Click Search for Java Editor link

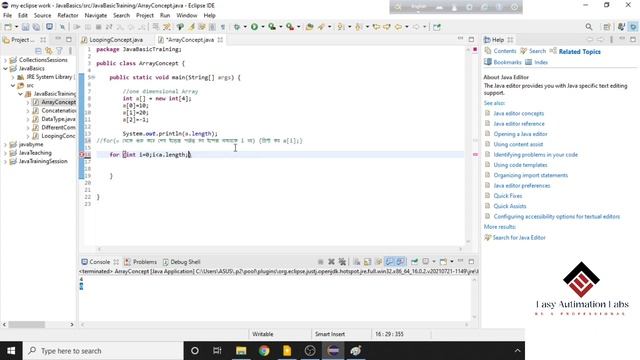[x=519, y=238]
